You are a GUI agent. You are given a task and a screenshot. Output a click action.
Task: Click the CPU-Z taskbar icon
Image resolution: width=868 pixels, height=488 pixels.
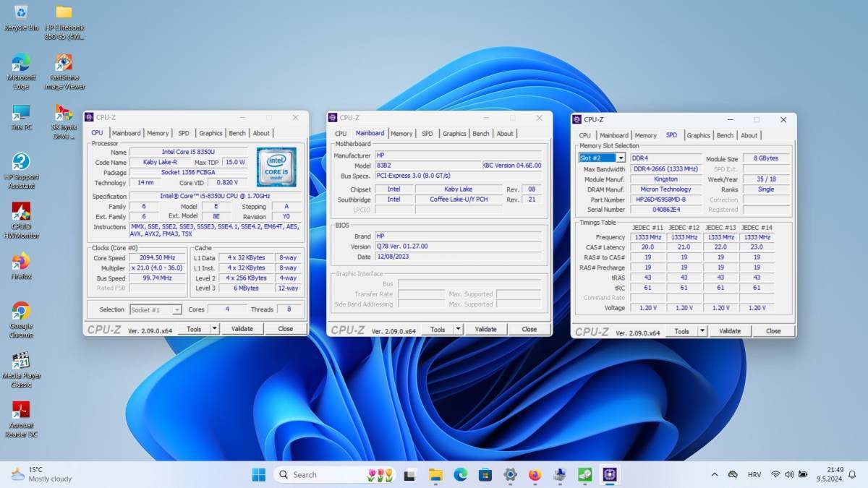610,474
